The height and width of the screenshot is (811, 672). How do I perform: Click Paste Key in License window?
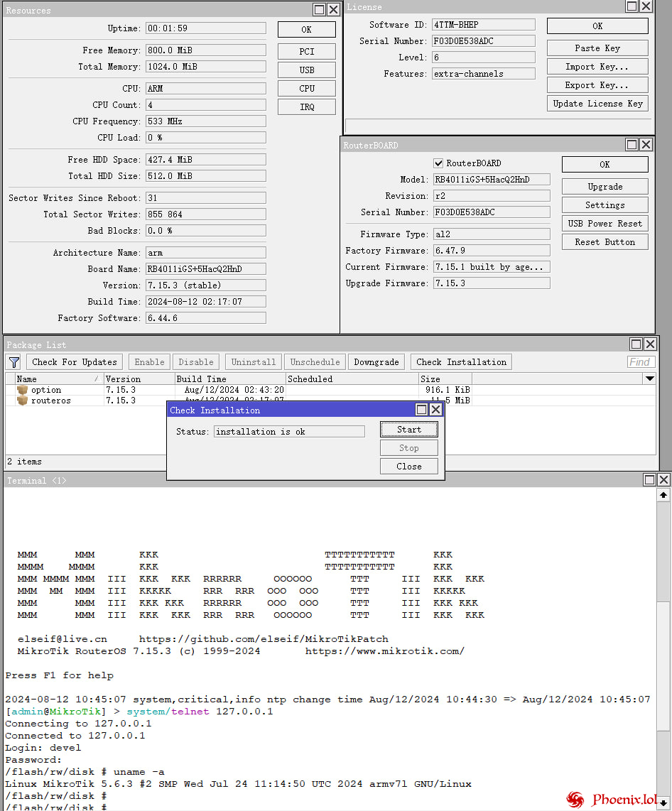(x=597, y=48)
